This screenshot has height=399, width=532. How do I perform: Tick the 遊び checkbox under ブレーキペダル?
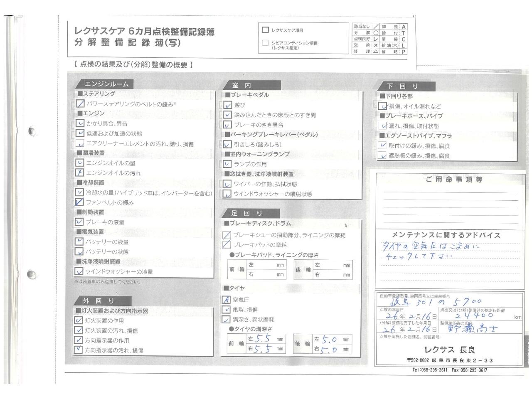click(227, 105)
